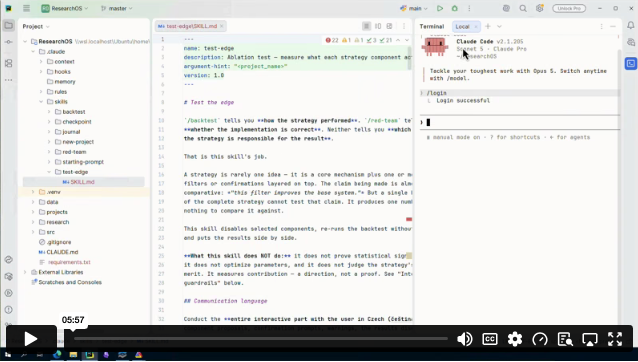
Task: Switch to editor and preview split view
Action: [x=378, y=26]
